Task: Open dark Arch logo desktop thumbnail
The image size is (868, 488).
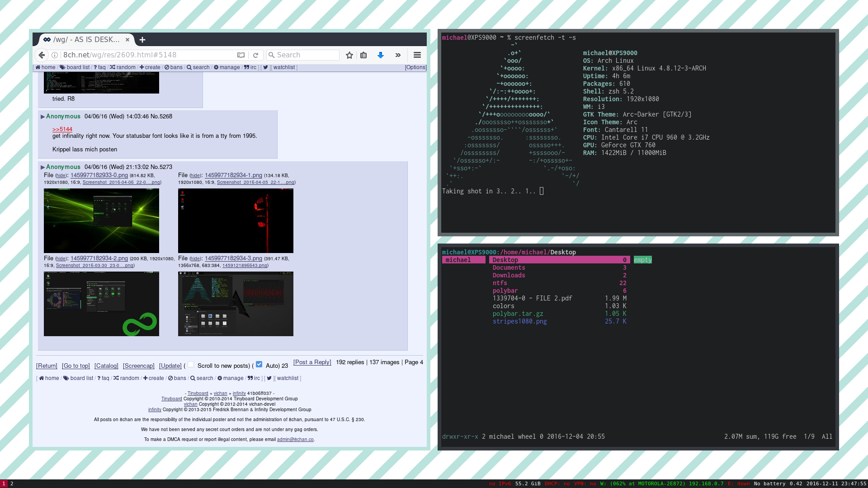Action: pyautogui.click(x=236, y=304)
